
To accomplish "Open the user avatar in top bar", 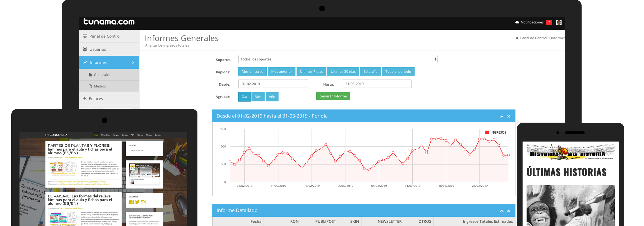I will (559, 23).
